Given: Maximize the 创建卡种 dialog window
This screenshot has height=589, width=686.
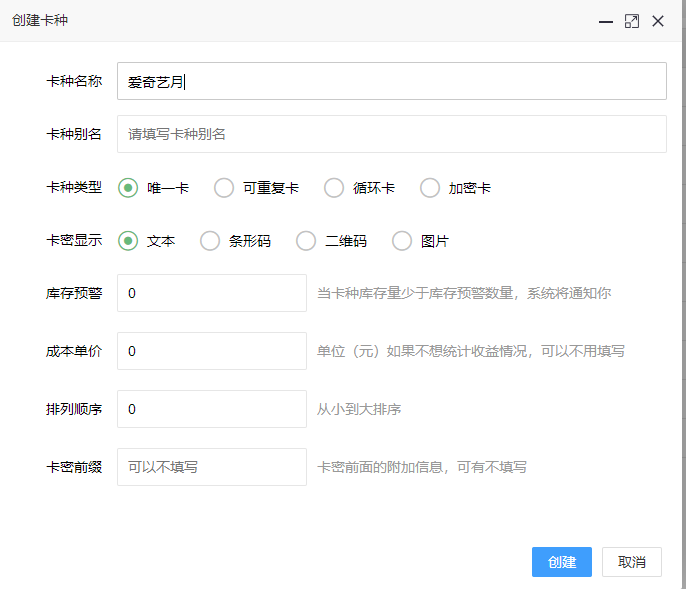Looking at the screenshot, I should 632,21.
